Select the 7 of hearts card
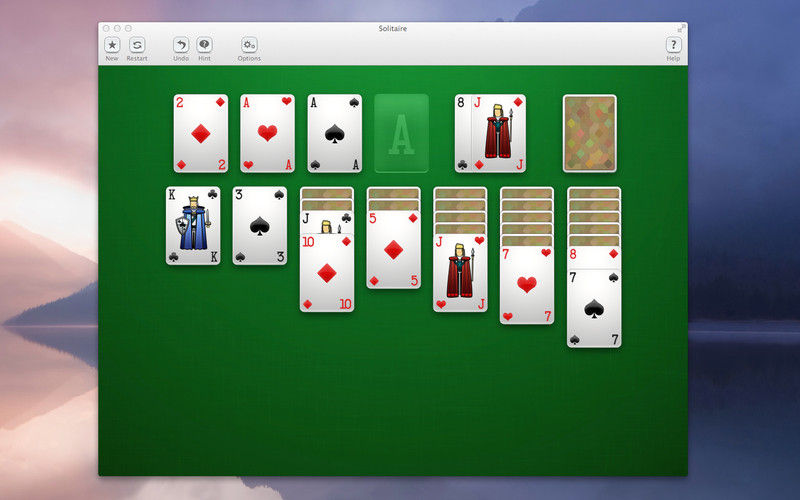The height and width of the screenshot is (500, 800). coord(527,285)
